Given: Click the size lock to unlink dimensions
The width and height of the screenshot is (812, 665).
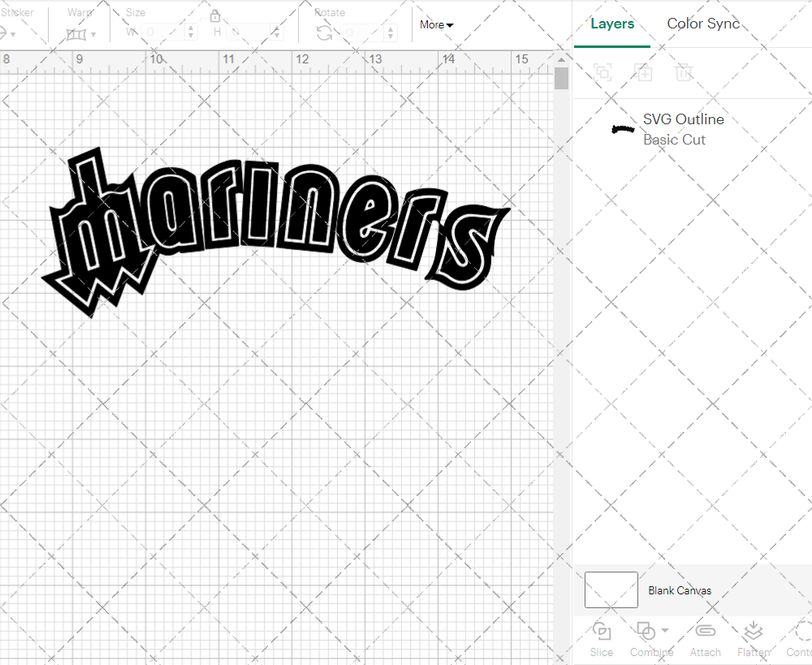Looking at the screenshot, I should 215,16.
